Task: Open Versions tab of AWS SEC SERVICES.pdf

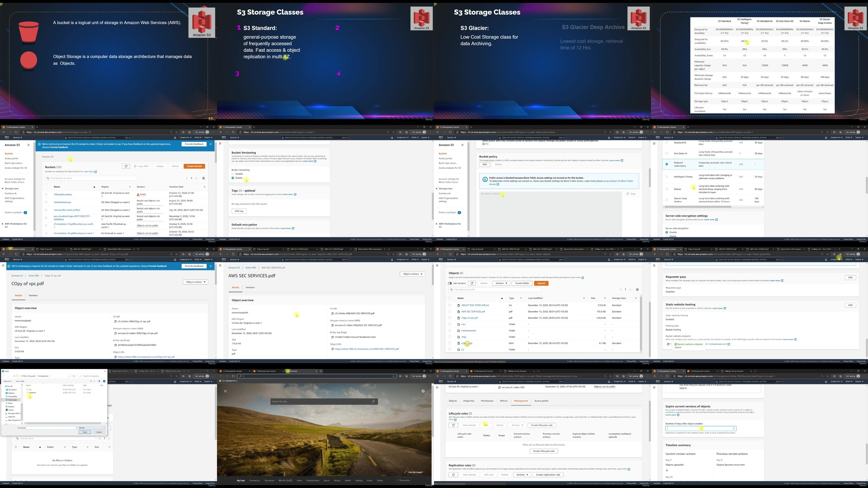Action: tap(250, 287)
